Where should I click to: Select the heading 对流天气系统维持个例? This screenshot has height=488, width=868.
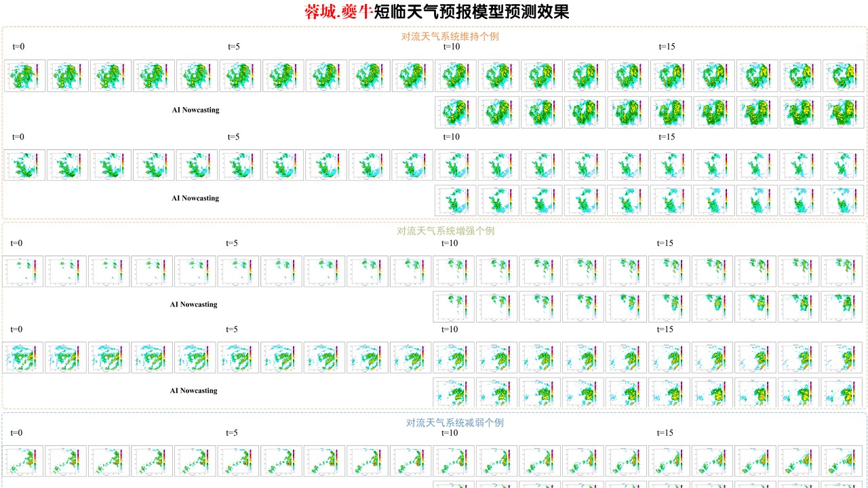pyautogui.click(x=450, y=37)
